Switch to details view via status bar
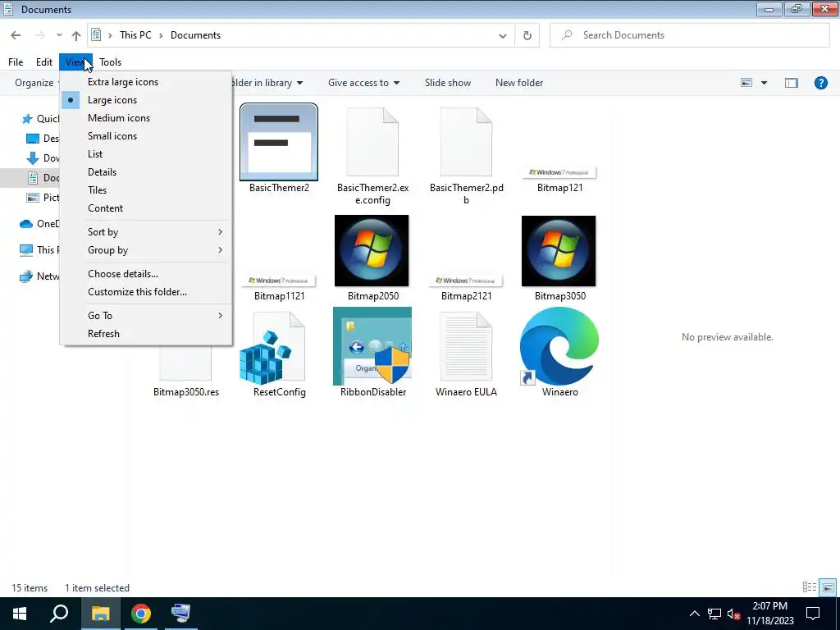 tap(810, 587)
